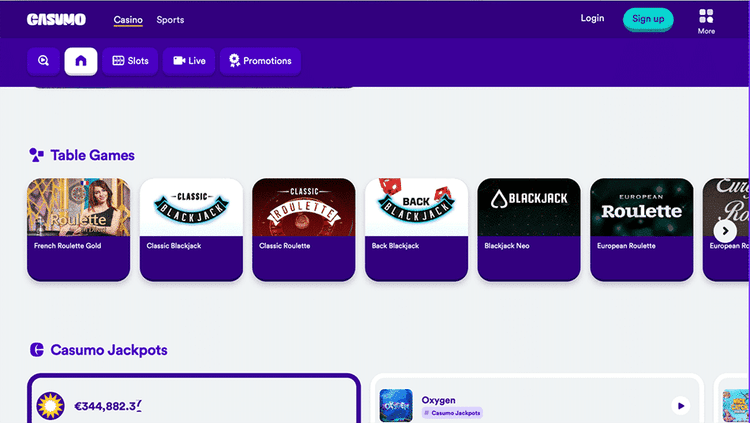Open the Oxygen game thumbnail
The width and height of the screenshot is (750, 423).
pyautogui.click(x=396, y=405)
